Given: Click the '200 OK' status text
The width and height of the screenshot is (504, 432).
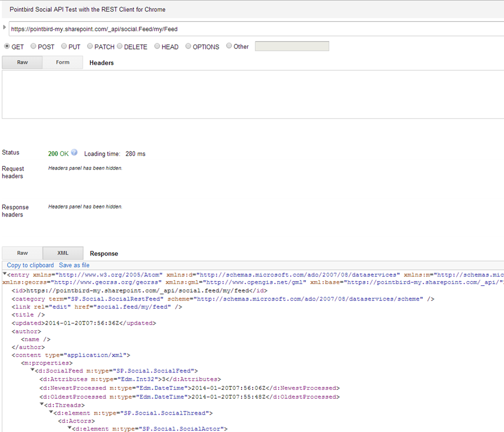Looking at the screenshot, I should coord(58,154).
